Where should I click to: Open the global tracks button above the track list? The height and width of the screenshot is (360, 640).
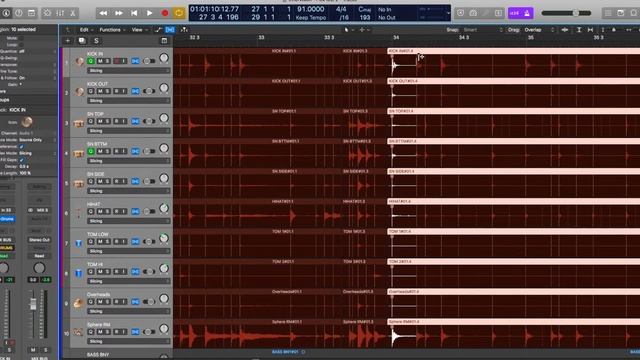tap(164, 40)
